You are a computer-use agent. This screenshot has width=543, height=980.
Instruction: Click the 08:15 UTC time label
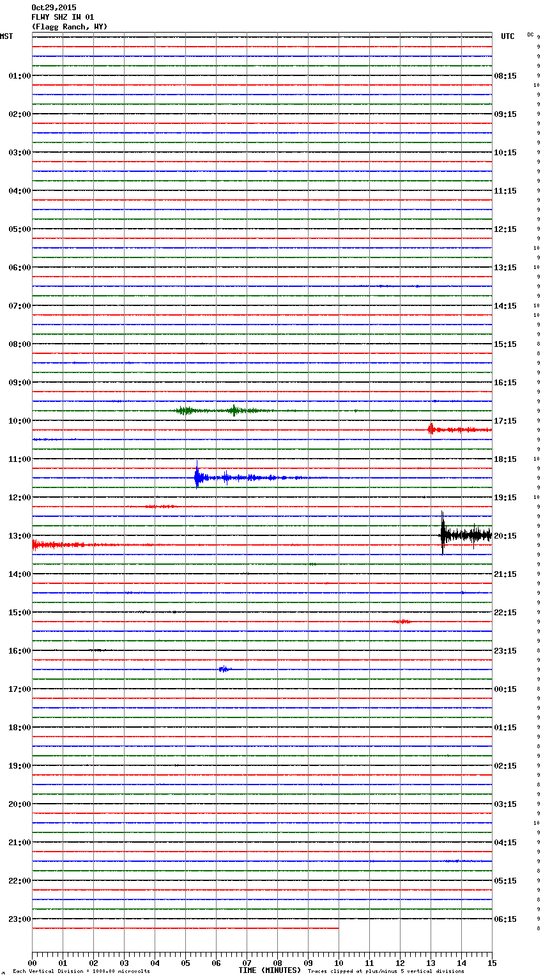pyautogui.click(x=505, y=76)
